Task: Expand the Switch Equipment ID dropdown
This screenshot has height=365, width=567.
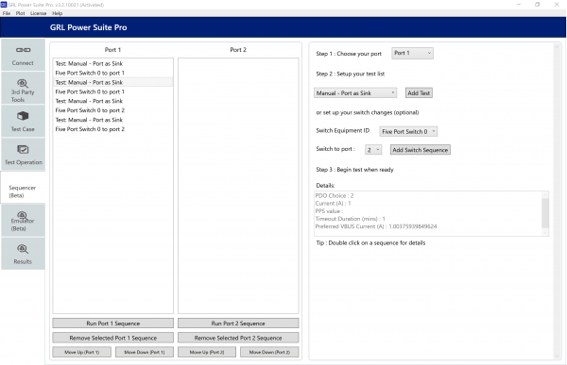Action: pyautogui.click(x=408, y=131)
